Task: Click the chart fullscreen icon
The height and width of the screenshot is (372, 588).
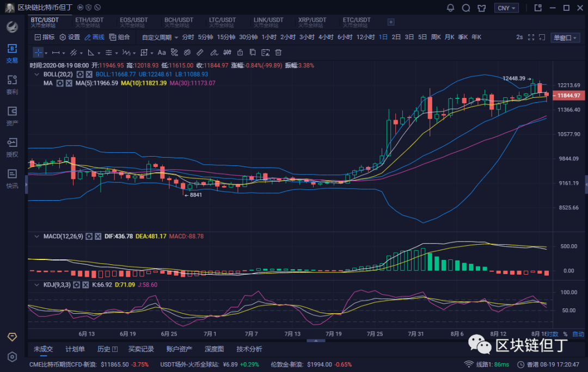Action: click(x=531, y=37)
